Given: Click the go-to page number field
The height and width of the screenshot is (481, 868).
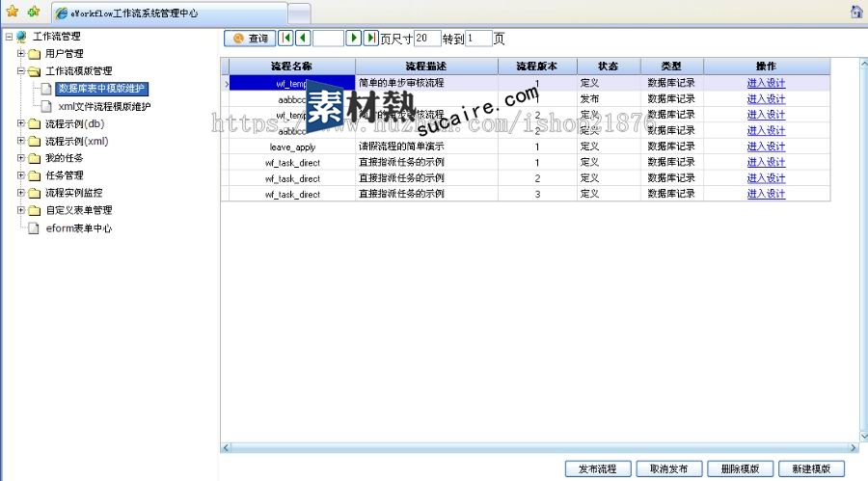Looking at the screenshot, I should [x=478, y=39].
